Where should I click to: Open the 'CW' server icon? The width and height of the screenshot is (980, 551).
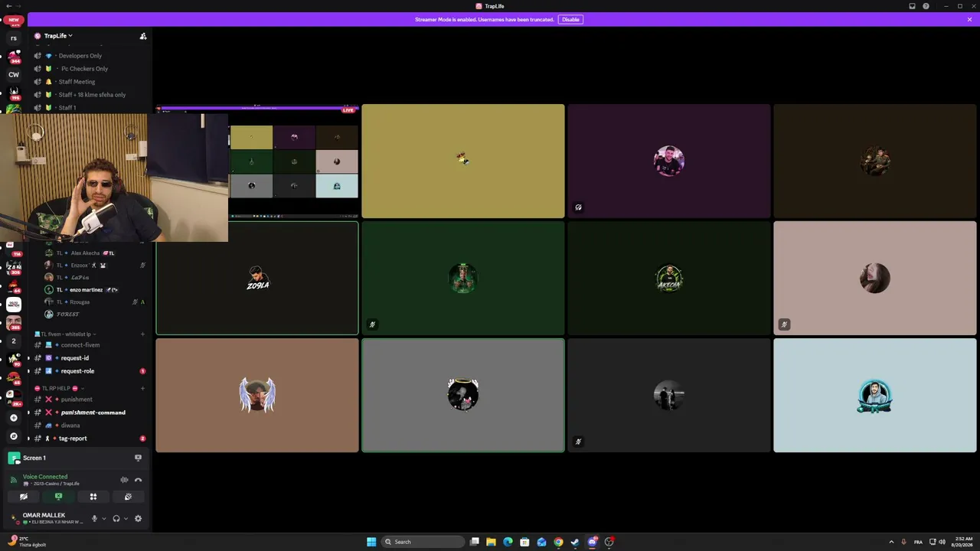coord(13,75)
